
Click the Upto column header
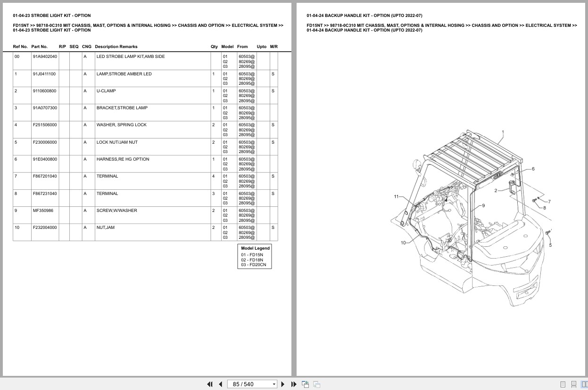262,47
